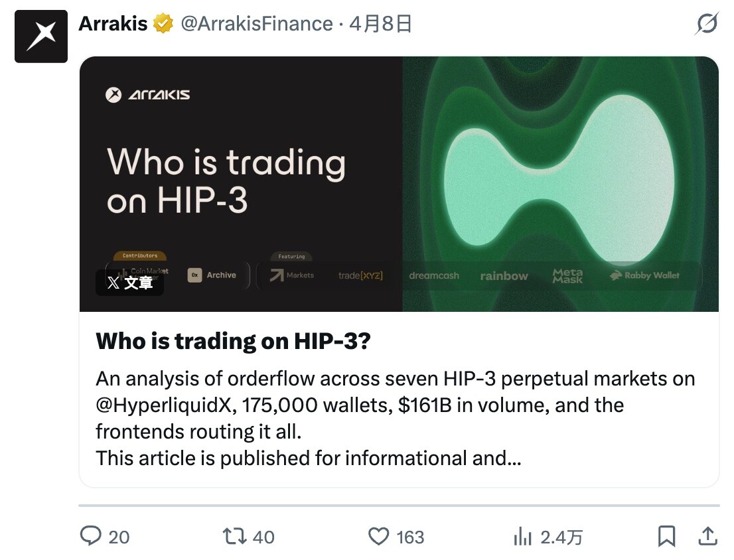Image resolution: width=734 pixels, height=560 pixels.
Task: Open replies via the comment bubble icon
Action: pyautogui.click(x=90, y=536)
